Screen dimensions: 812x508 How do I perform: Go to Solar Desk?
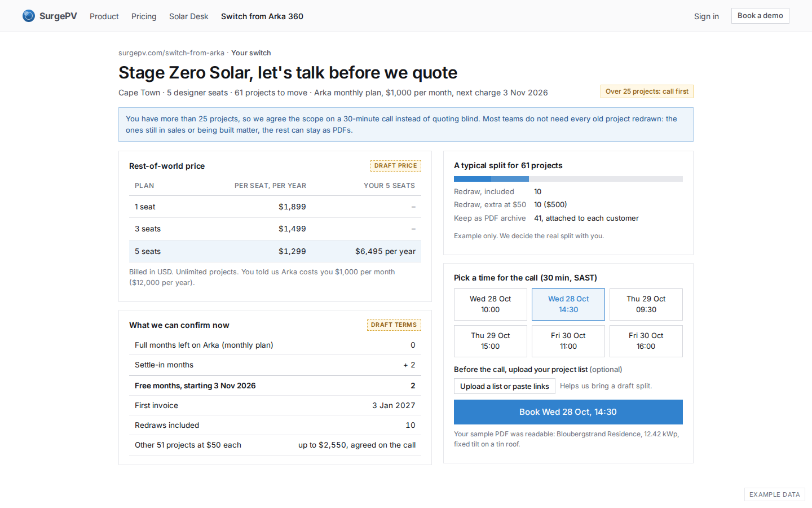coord(189,16)
